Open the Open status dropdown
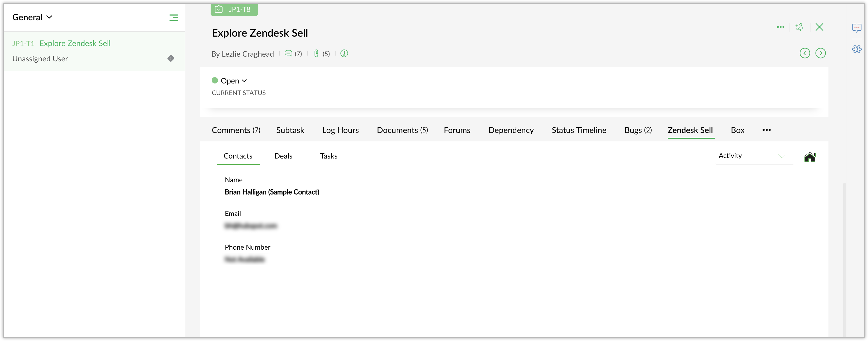 [x=233, y=81]
